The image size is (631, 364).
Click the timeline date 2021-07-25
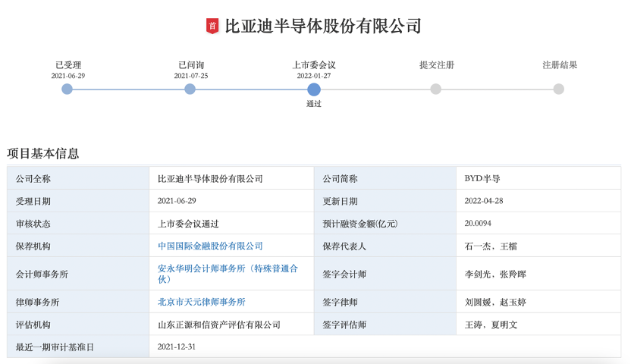(191, 76)
